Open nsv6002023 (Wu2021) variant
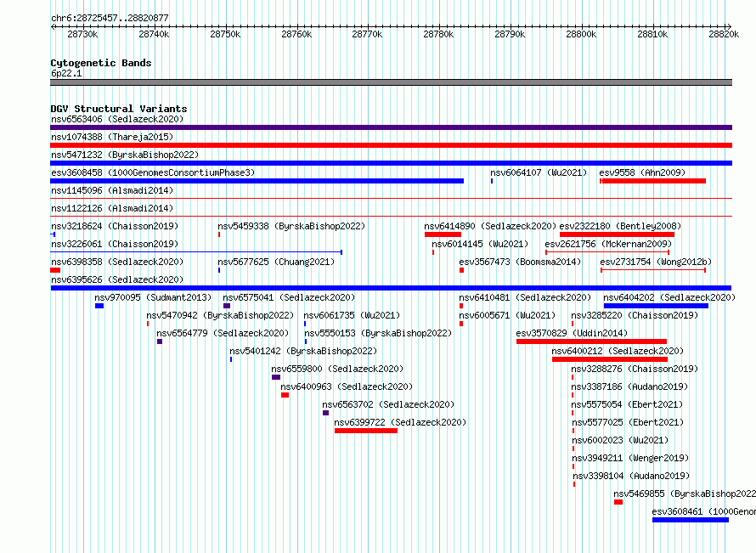756x553 pixels. pos(620,440)
